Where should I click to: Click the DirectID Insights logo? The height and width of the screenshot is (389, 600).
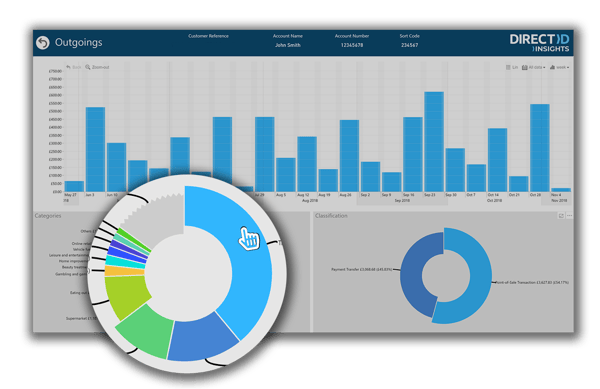tap(539, 43)
